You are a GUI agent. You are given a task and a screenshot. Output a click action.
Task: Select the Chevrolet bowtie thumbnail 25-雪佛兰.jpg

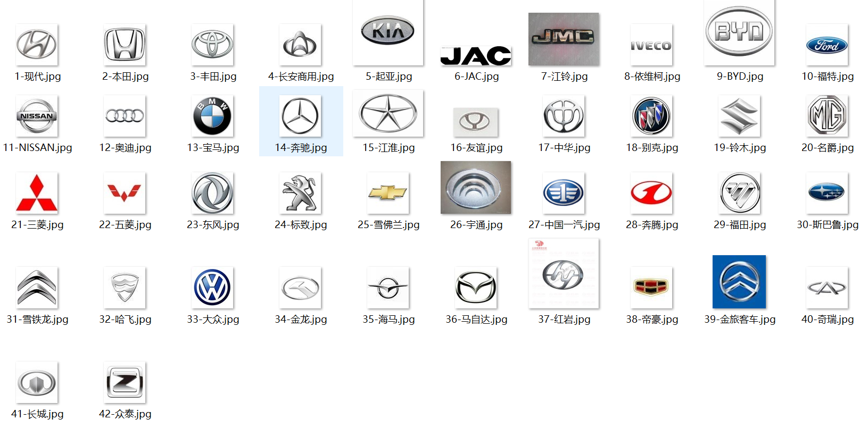(x=388, y=193)
